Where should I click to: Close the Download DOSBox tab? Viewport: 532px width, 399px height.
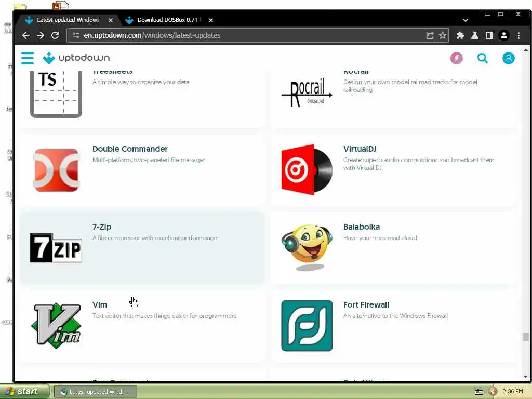pyautogui.click(x=211, y=20)
